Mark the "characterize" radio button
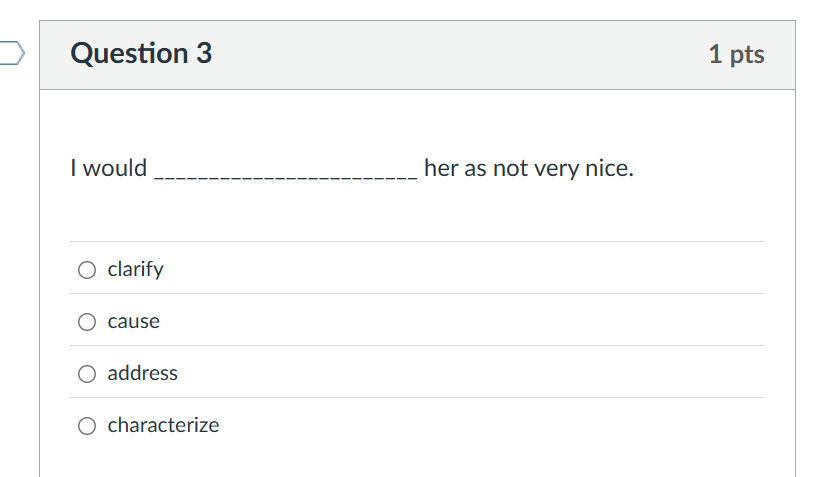The width and height of the screenshot is (816, 477). click(88, 425)
